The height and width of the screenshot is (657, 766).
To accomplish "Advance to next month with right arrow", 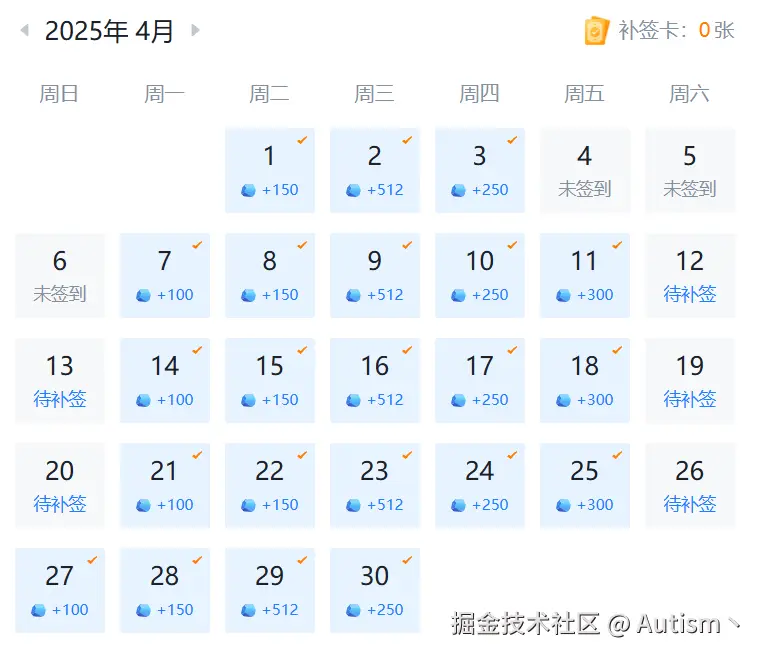I will coord(195,31).
